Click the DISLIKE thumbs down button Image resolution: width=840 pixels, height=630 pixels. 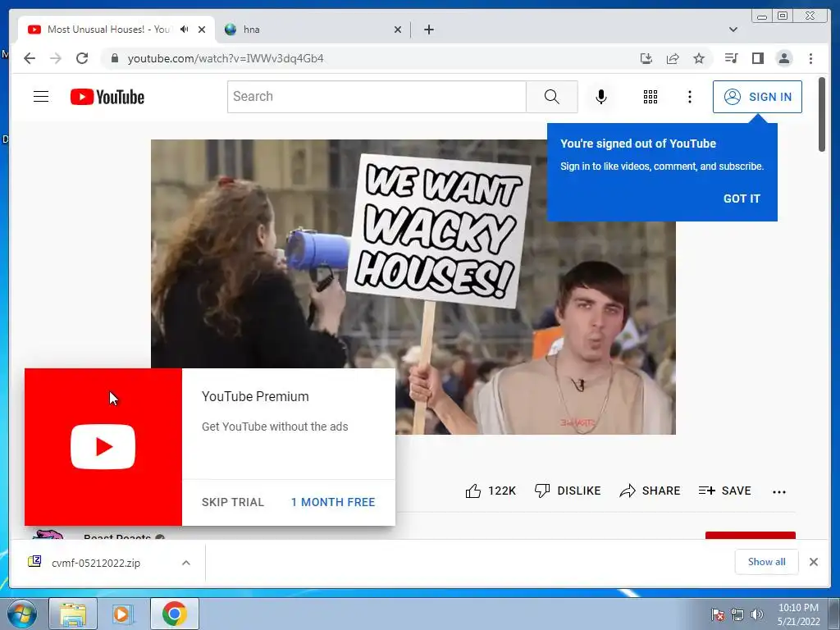tap(568, 491)
